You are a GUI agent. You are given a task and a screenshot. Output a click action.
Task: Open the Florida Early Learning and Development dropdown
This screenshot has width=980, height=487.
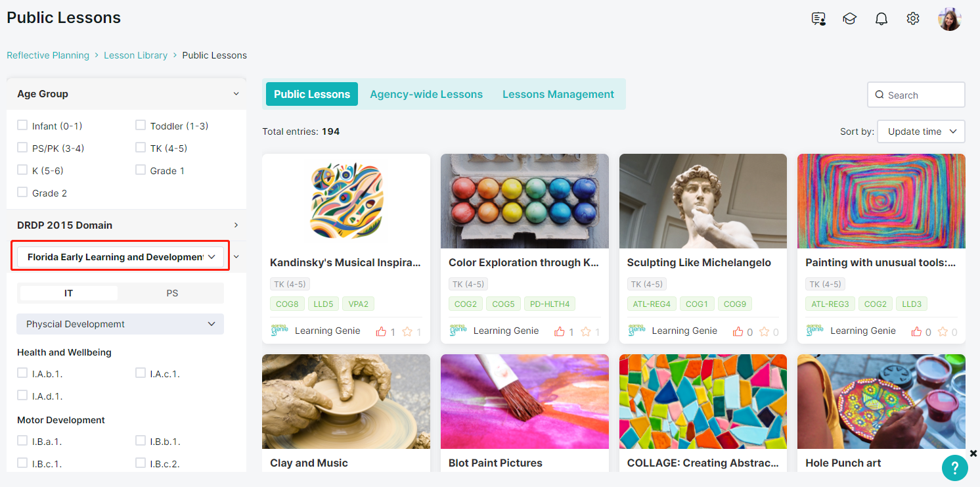(x=120, y=257)
